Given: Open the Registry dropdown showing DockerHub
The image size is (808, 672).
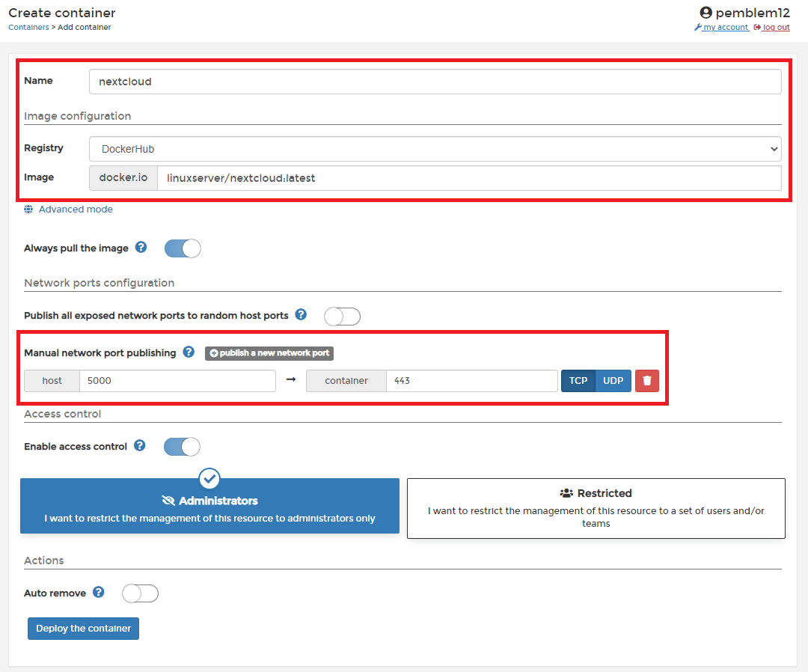Looking at the screenshot, I should click(435, 149).
